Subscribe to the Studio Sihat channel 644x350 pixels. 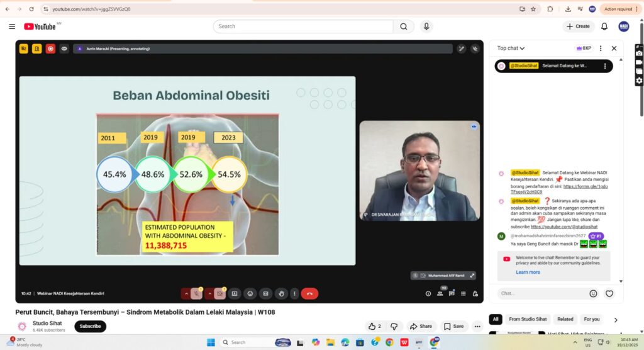coord(90,326)
